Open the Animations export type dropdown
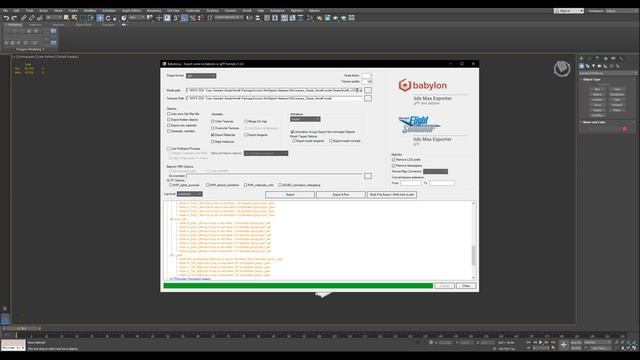This screenshot has height=360, width=640. point(305,119)
